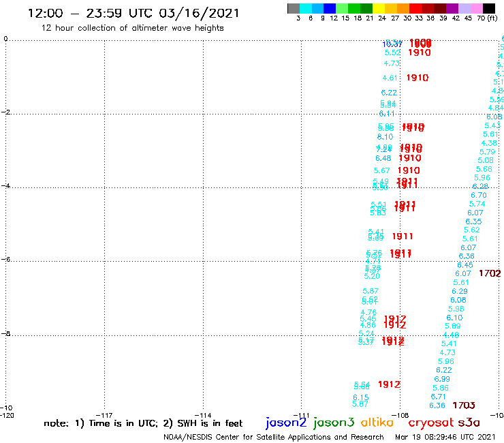Select the dark blue 12 ft legend swatch
Image resolution: width=504 pixels, height=443 pixels.
(330, 8)
